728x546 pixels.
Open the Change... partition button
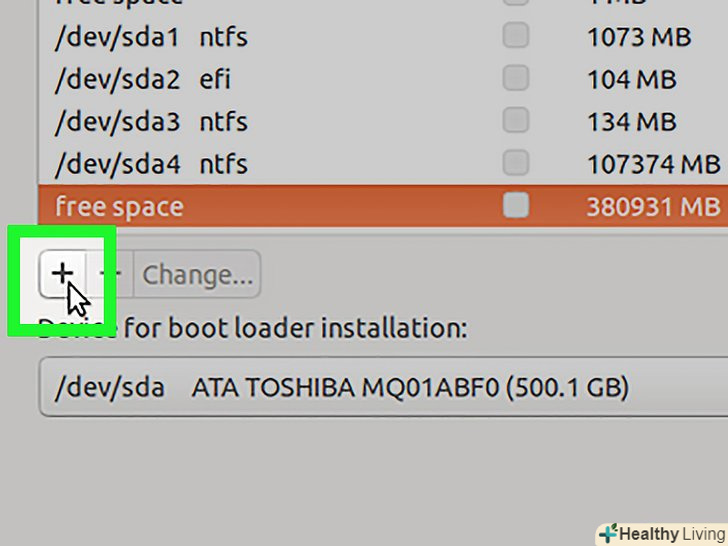point(197,273)
